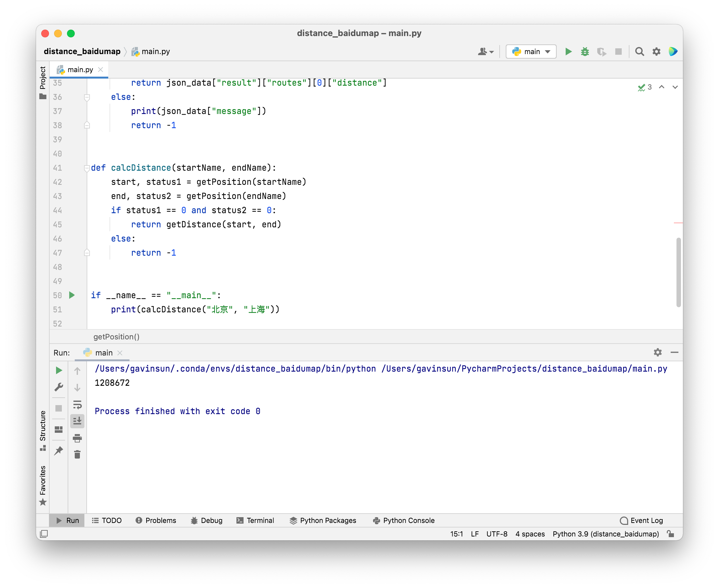Click the editor vertical scrollbar thumb
The width and height of the screenshot is (719, 588).
678,272
